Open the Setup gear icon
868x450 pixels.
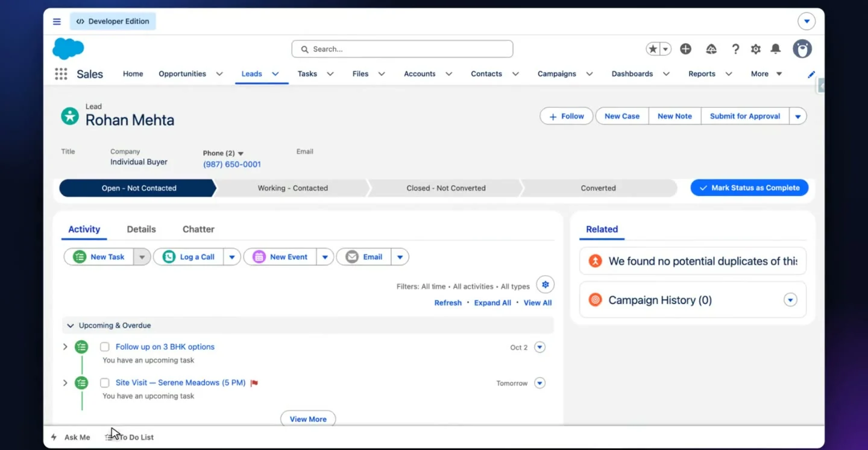756,49
